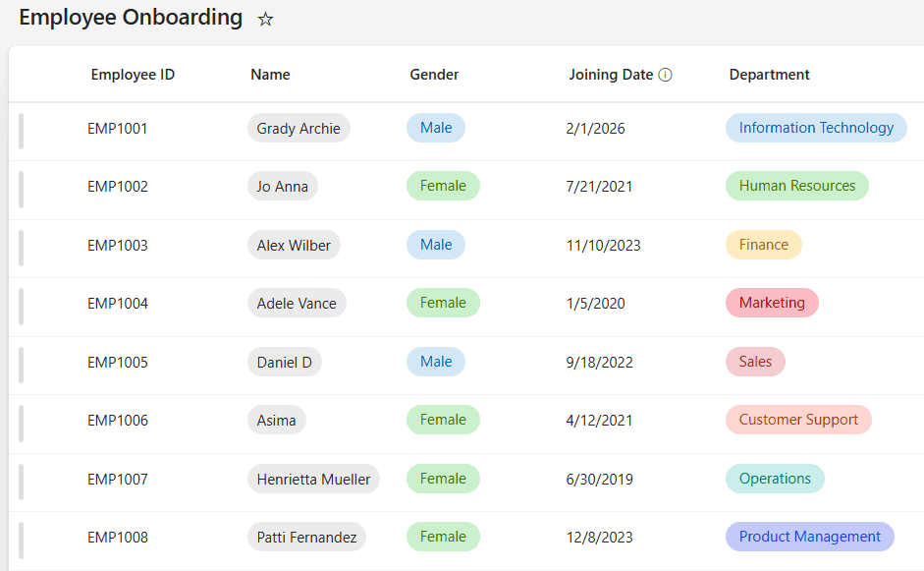The width and height of the screenshot is (924, 571).
Task: Click the Joining Date column header
Action: (x=611, y=75)
